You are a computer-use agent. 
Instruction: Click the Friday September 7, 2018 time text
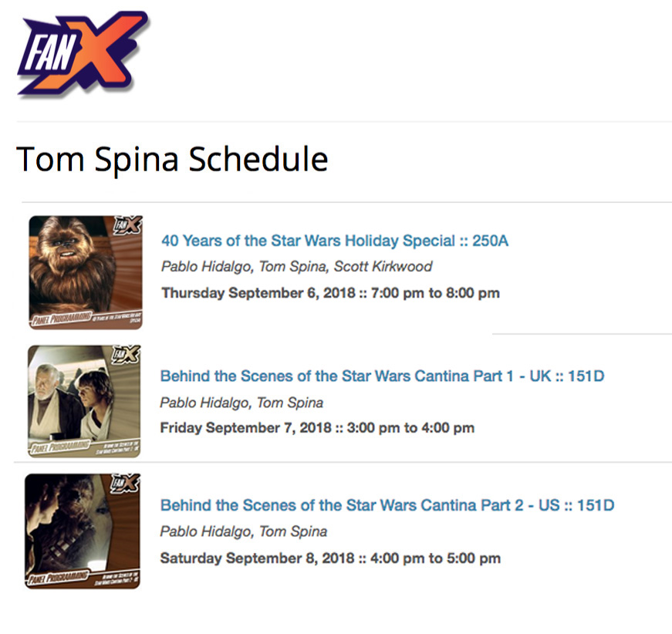[x=317, y=427]
